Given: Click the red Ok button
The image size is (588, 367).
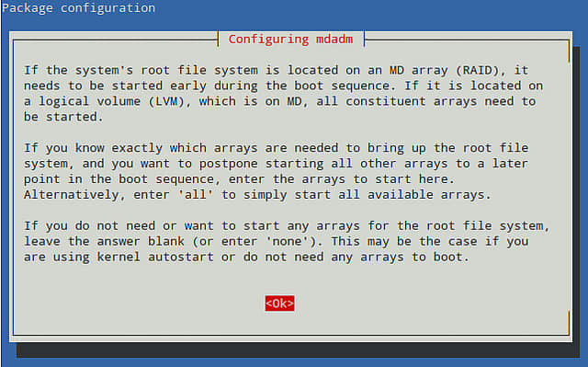Looking at the screenshot, I should coord(279,304).
